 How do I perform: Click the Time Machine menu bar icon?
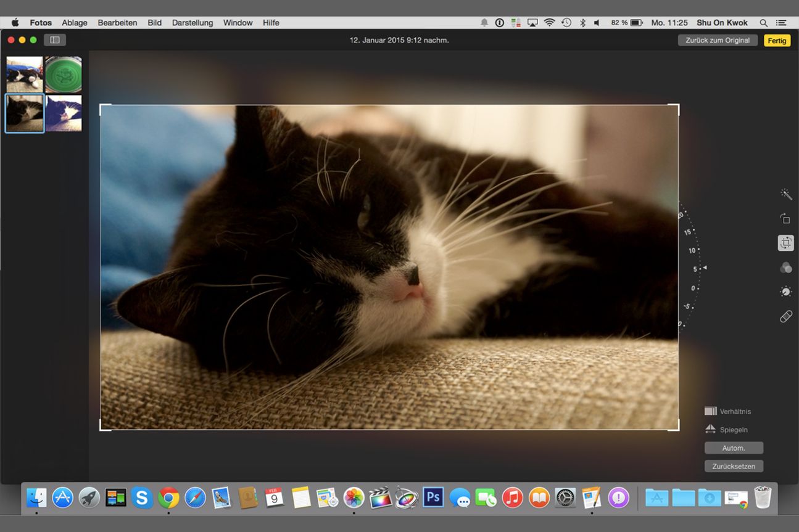tap(566, 23)
